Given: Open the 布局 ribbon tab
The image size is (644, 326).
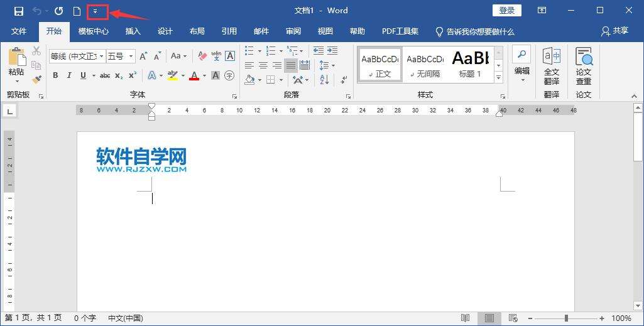Looking at the screenshot, I should pyautogui.click(x=197, y=31).
